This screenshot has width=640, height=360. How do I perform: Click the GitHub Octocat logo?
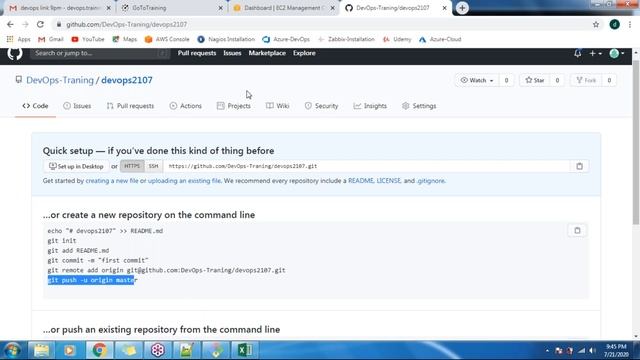(15, 53)
